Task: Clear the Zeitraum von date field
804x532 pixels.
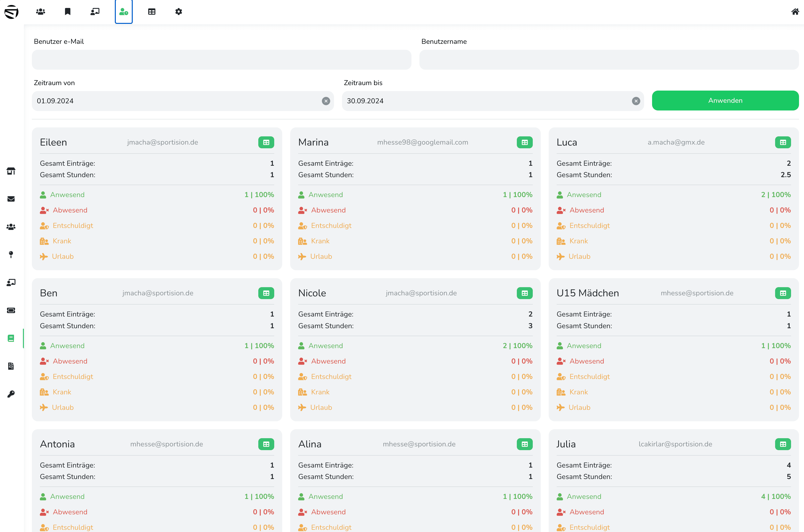Action: tap(326, 101)
